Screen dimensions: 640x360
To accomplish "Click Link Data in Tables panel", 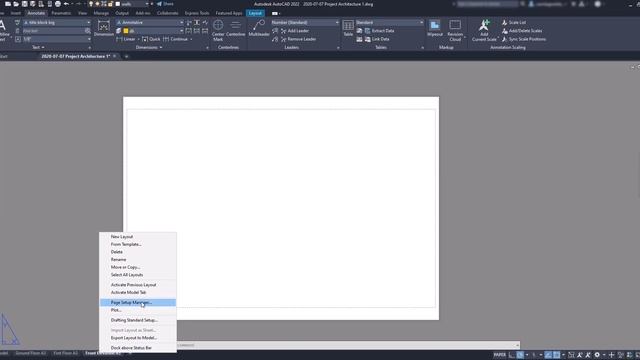I will (x=377, y=39).
